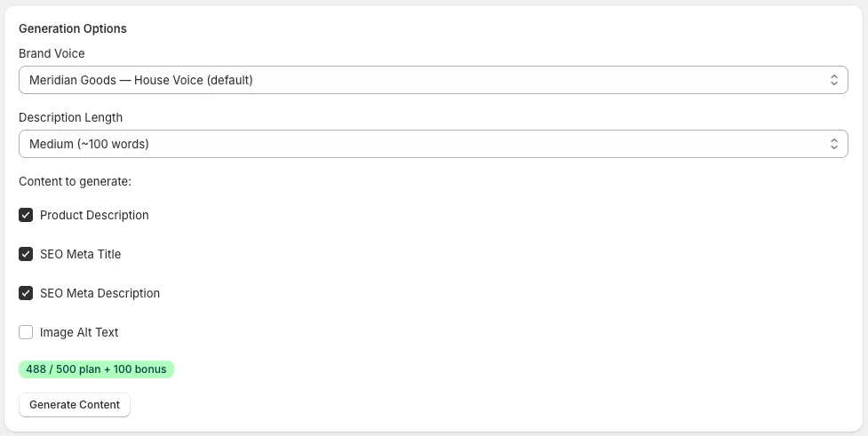Disable the SEO Meta Description checkbox

pyautogui.click(x=26, y=293)
